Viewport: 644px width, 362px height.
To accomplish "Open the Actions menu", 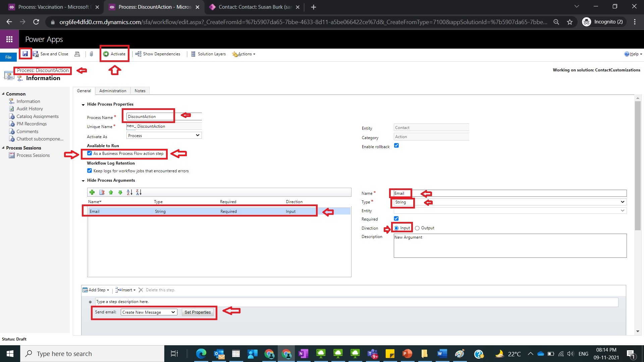I will click(244, 54).
